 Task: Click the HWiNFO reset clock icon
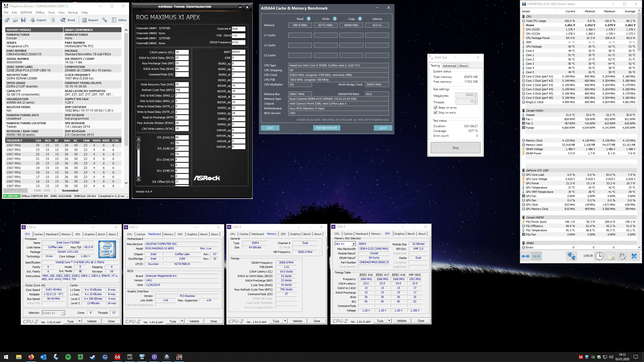tap(599, 256)
